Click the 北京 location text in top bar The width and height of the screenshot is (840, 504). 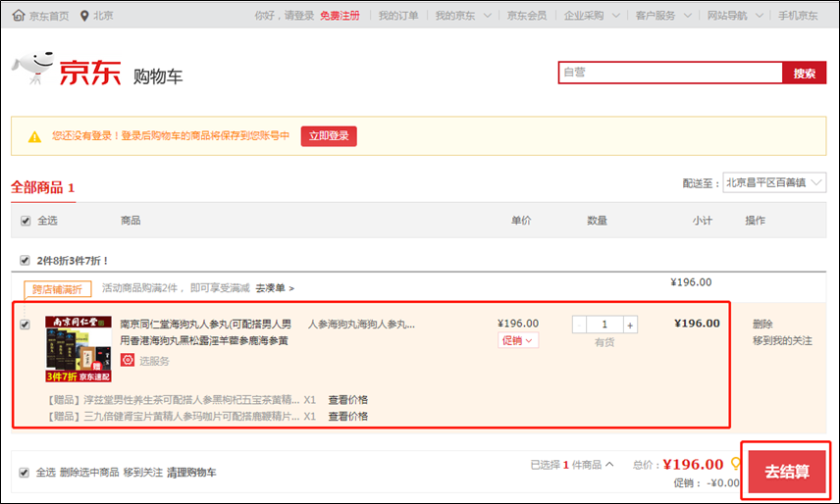(x=103, y=16)
